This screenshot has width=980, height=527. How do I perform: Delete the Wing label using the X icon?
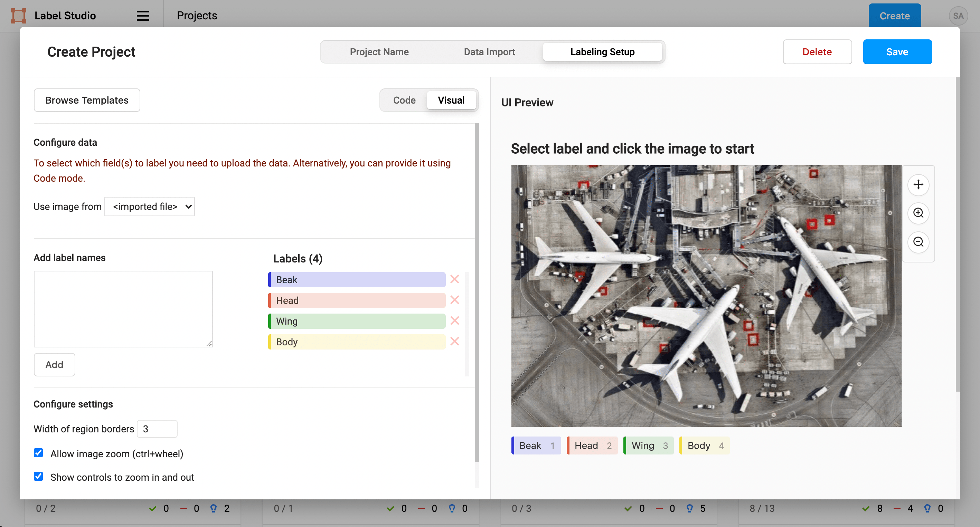(x=454, y=320)
